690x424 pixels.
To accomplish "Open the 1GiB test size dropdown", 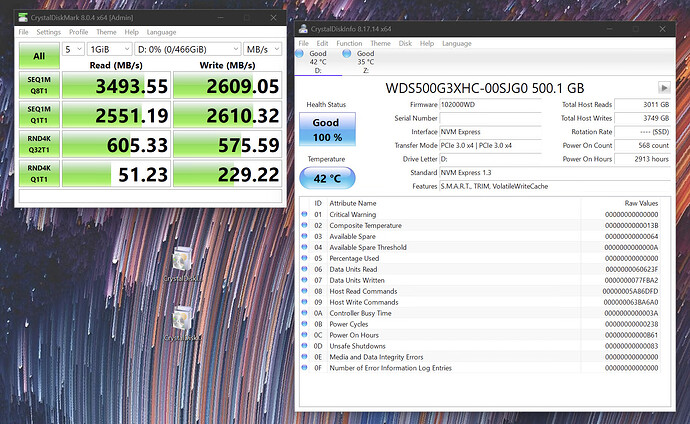I will pos(110,49).
